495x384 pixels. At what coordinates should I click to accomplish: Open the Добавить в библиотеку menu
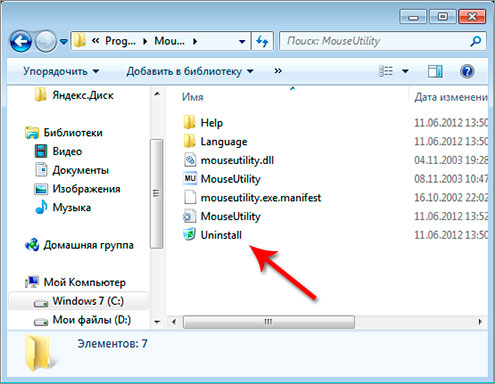(x=190, y=71)
